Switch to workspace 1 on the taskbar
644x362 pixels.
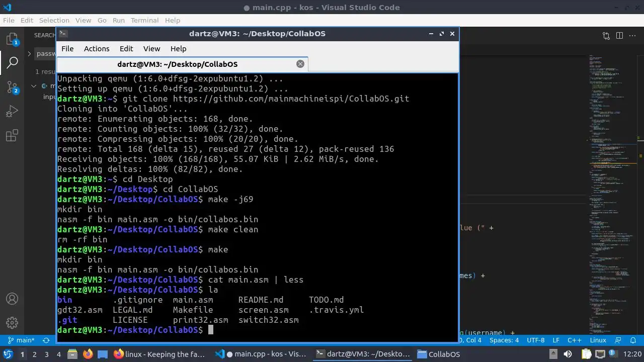pos(22,354)
